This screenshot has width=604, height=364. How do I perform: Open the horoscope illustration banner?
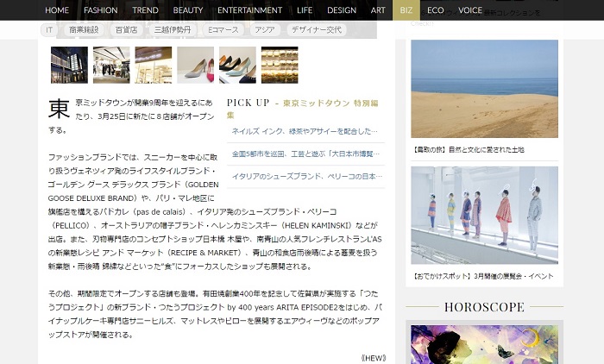coord(484,344)
